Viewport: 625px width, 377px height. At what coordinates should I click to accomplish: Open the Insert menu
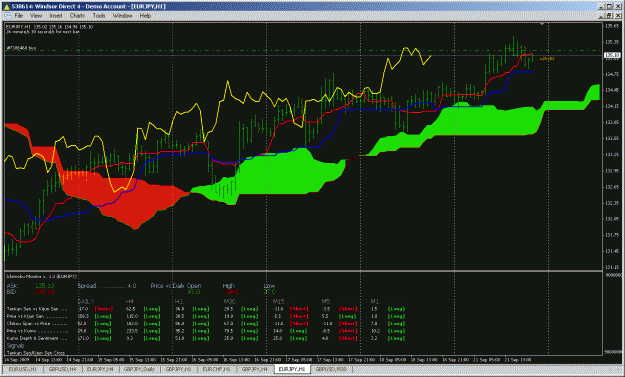tap(56, 16)
